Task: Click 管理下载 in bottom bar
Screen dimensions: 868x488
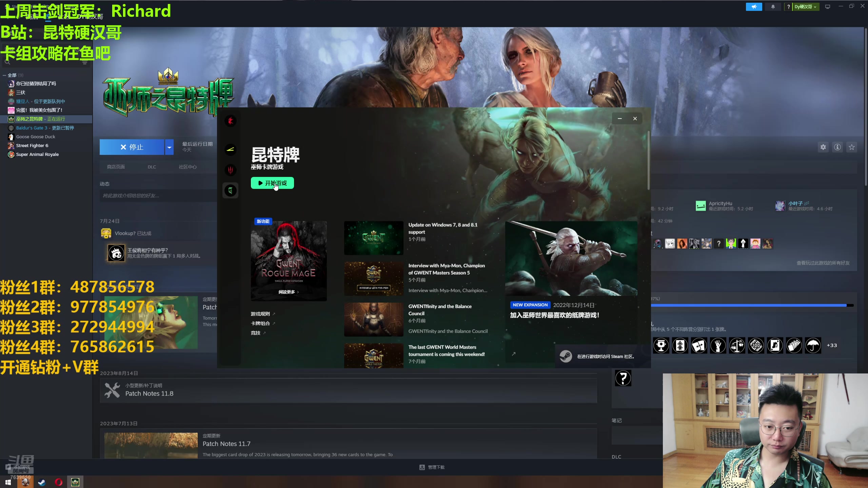Action: [x=432, y=467]
